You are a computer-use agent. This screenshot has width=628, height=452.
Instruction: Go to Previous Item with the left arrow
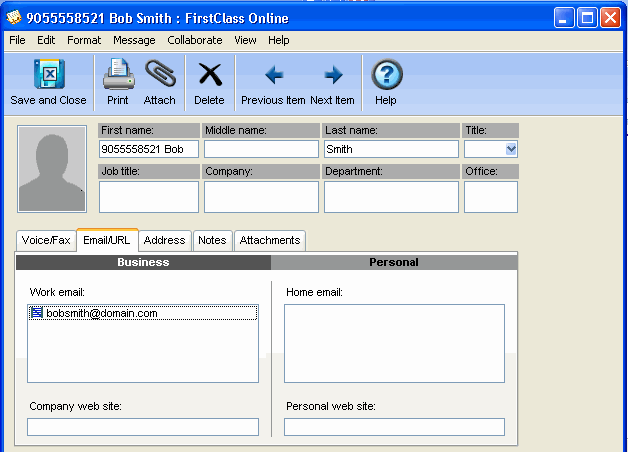pyautogui.click(x=273, y=75)
